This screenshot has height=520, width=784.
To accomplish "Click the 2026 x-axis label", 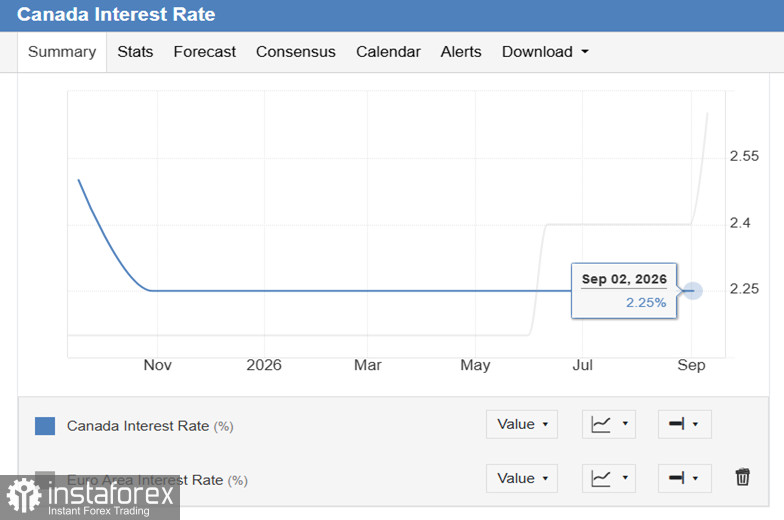I will coord(264,365).
